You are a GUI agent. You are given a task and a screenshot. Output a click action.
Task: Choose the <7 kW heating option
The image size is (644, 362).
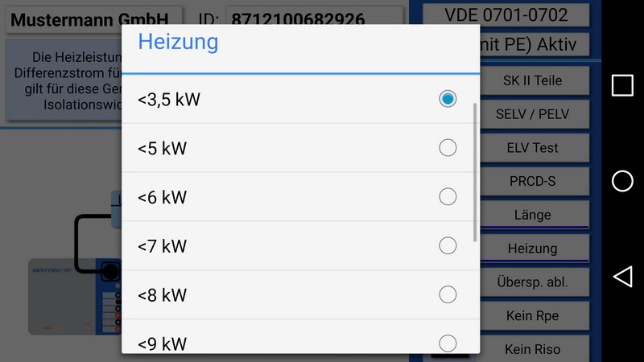[300, 245]
